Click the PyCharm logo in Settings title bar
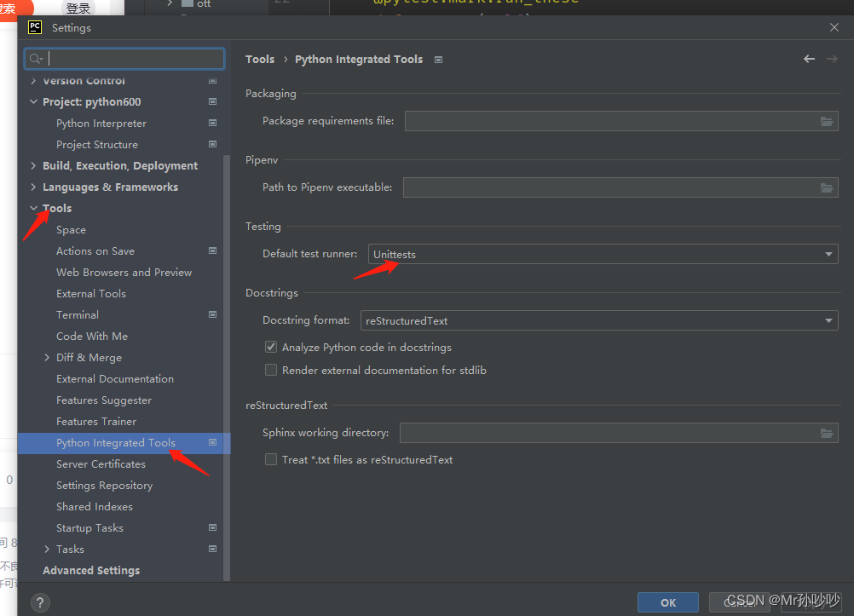 tap(35, 27)
